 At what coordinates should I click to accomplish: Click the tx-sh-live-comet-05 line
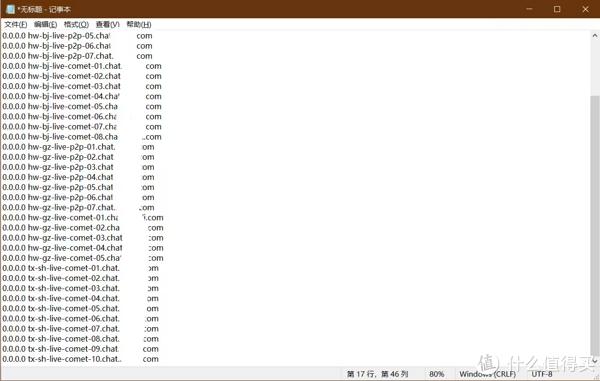click(x=80, y=308)
